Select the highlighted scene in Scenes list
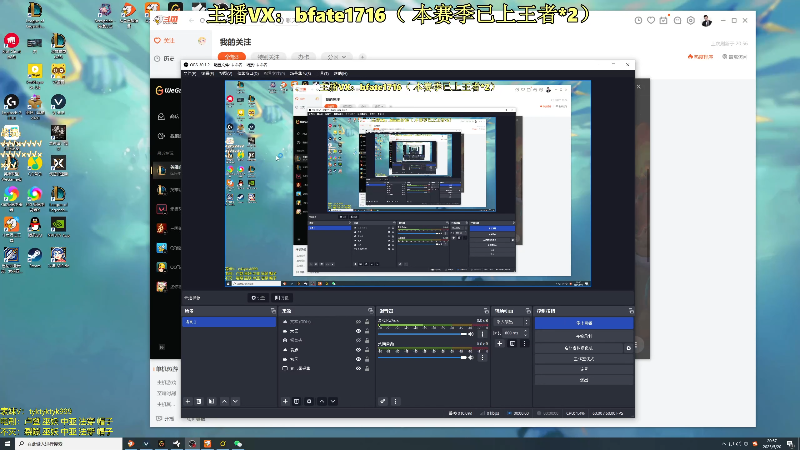The height and width of the screenshot is (450, 800). click(229, 322)
